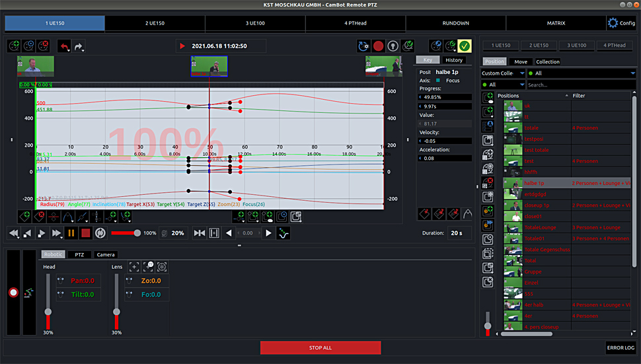Image resolution: width=641 pixels, height=364 pixels.
Task: Toggle the red record ring in left strip
Action: (13, 293)
